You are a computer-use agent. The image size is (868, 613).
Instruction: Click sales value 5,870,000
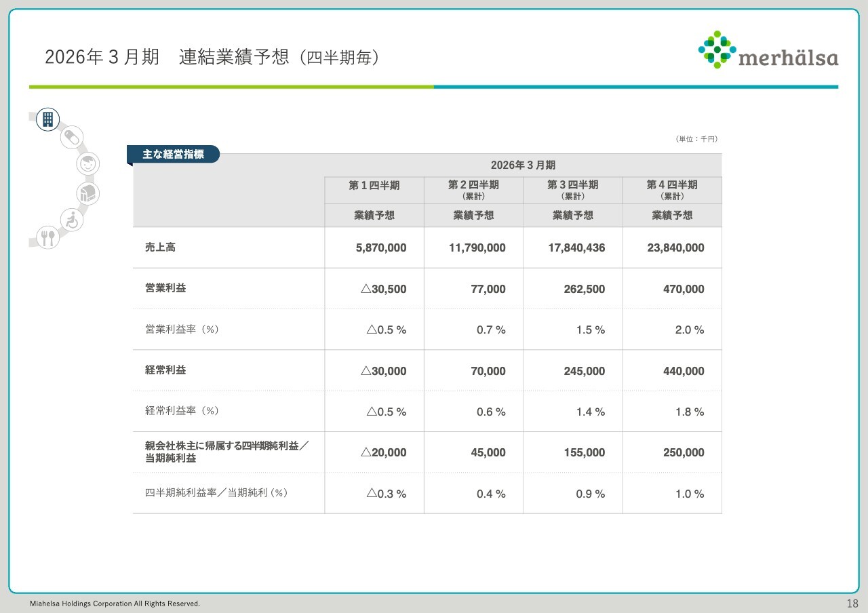tap(381, 248)
